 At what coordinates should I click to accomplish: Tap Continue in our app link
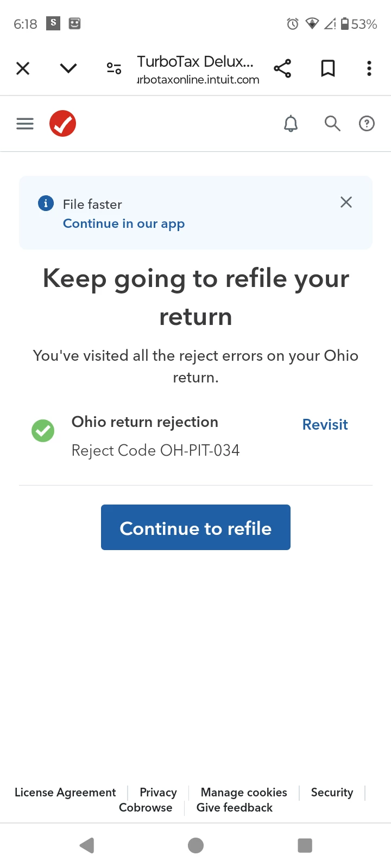(124, 224)
